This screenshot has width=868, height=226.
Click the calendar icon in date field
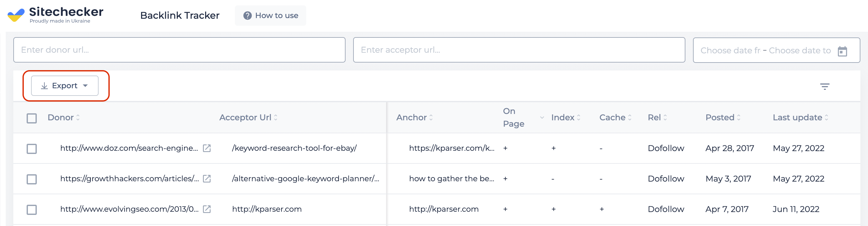(x=842, y=51)
